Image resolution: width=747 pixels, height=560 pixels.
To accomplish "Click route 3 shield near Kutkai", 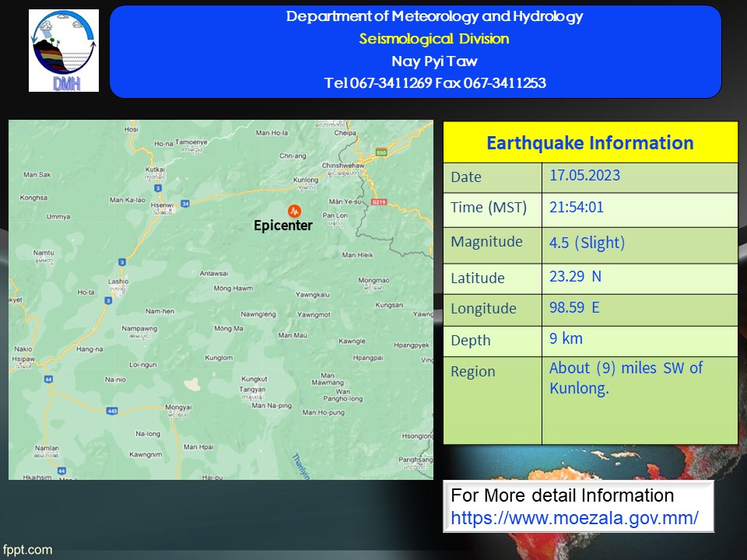I will [x=158, y=188].
